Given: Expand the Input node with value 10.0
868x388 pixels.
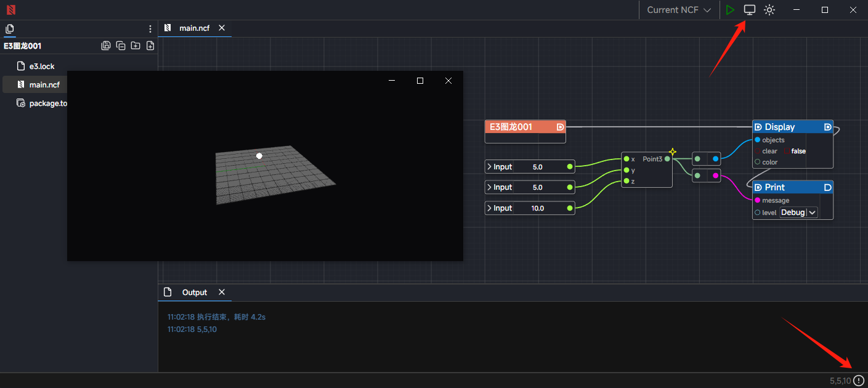Looking at the screenshot, I should click(489, 208).
